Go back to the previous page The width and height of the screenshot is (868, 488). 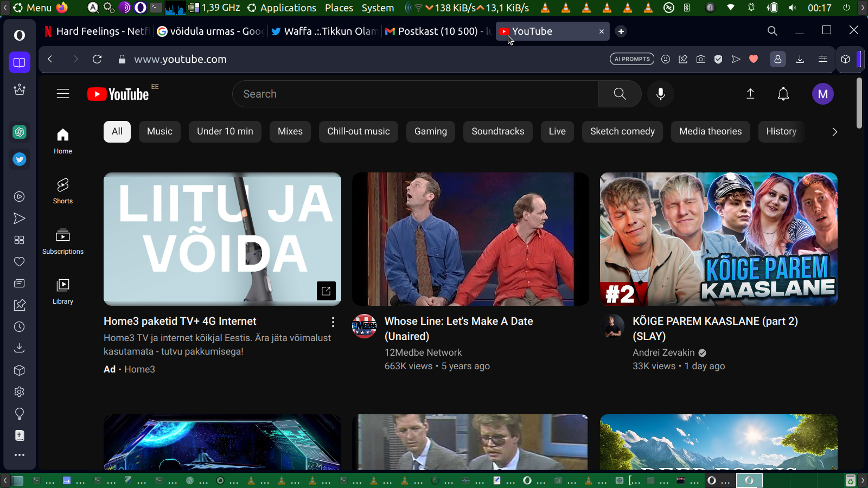(50, 59)
